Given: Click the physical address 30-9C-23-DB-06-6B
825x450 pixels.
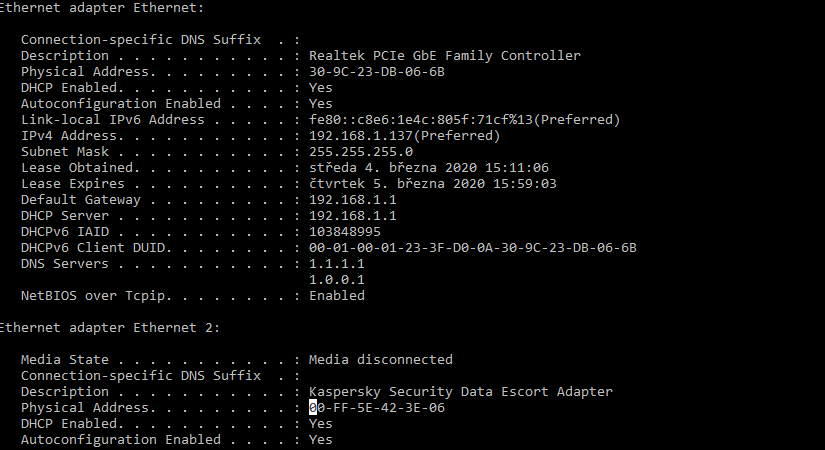Looking at the screenshot, I should (376, 72).
